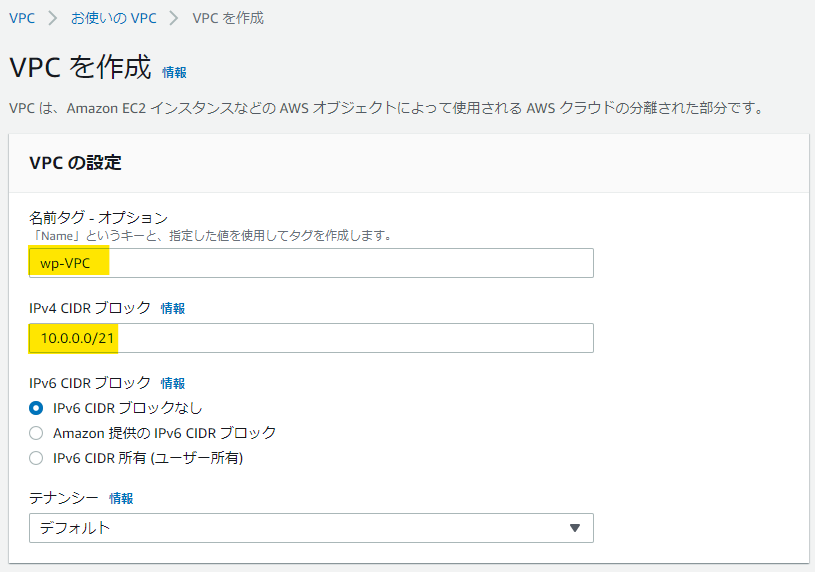Click the current breadcrumb item VPC を作成

(228, 18)
